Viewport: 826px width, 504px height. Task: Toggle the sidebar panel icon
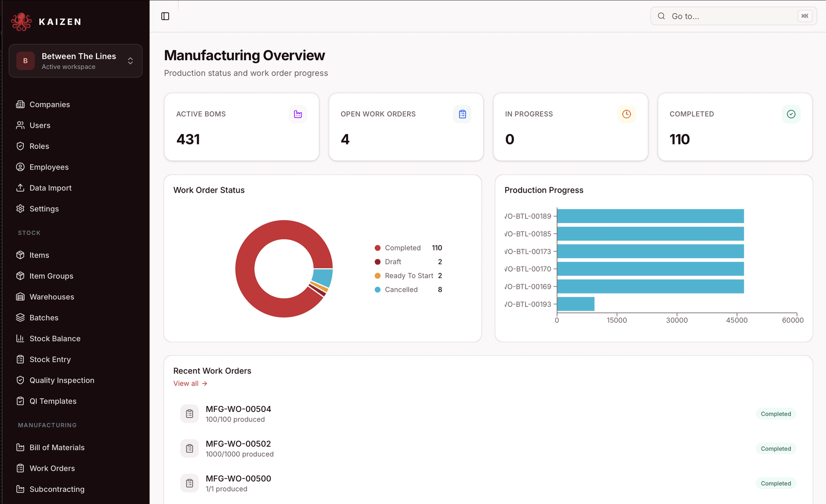tap(165, 16)
